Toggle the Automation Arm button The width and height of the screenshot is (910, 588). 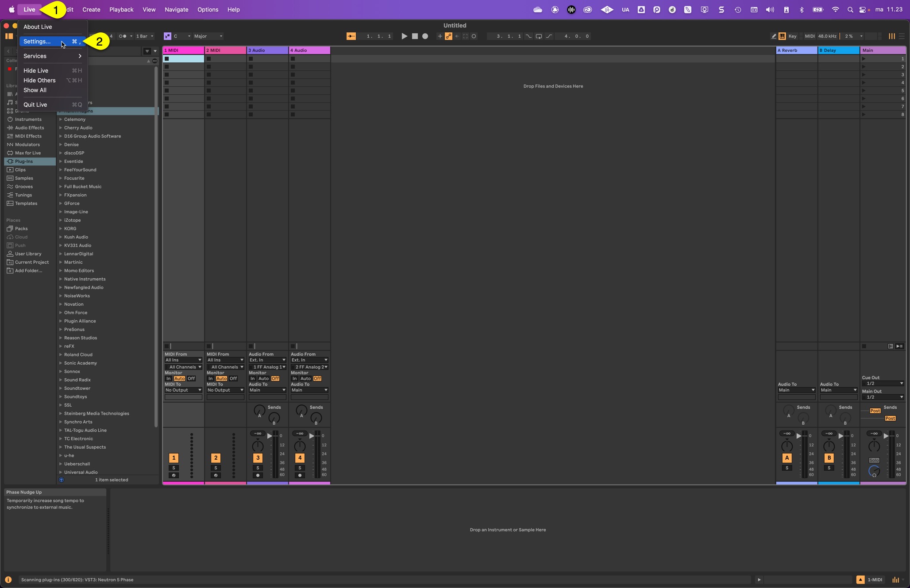point(448,36)
